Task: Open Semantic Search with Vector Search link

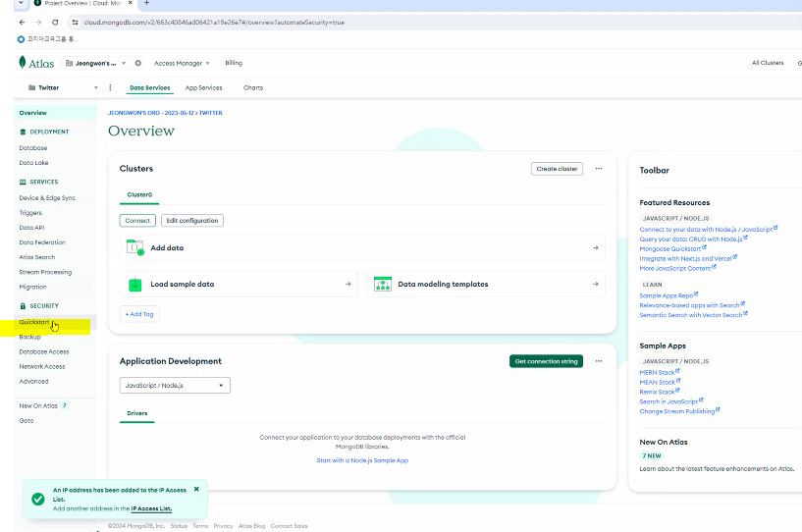Action: 693,315
